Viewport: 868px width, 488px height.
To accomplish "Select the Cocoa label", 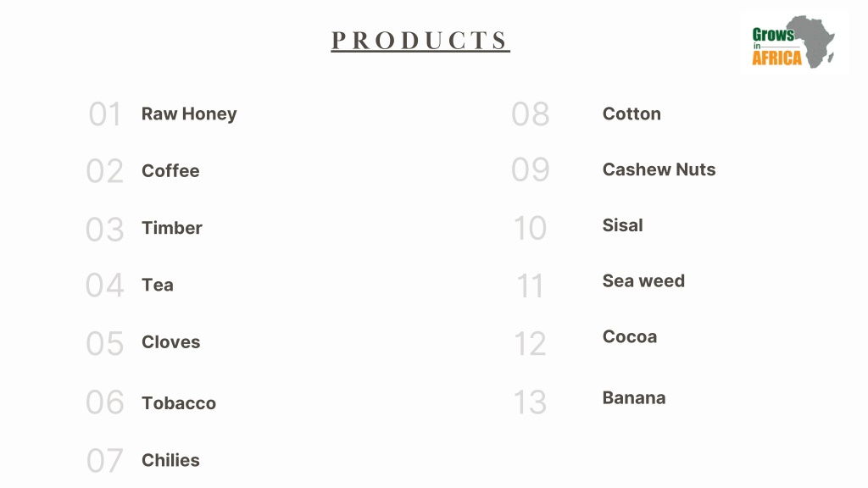I will tap(630, 336).
